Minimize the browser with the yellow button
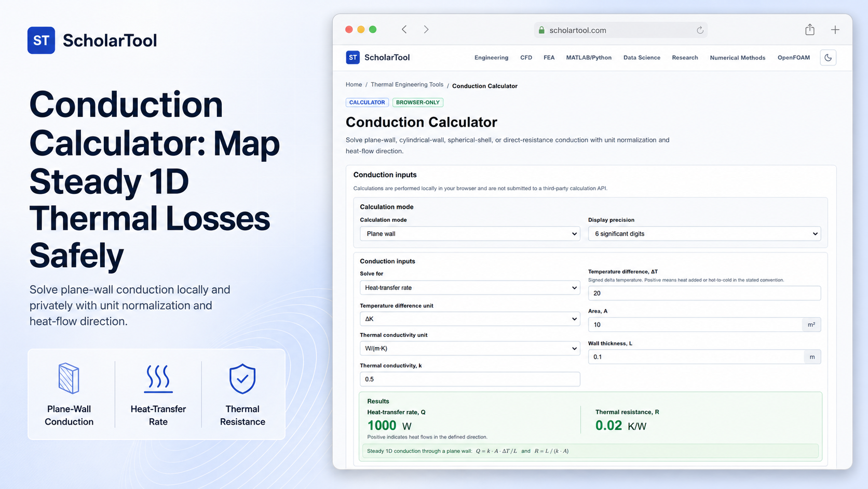The height and width of the screenshot is (489, 868). (x=361, y=30)
